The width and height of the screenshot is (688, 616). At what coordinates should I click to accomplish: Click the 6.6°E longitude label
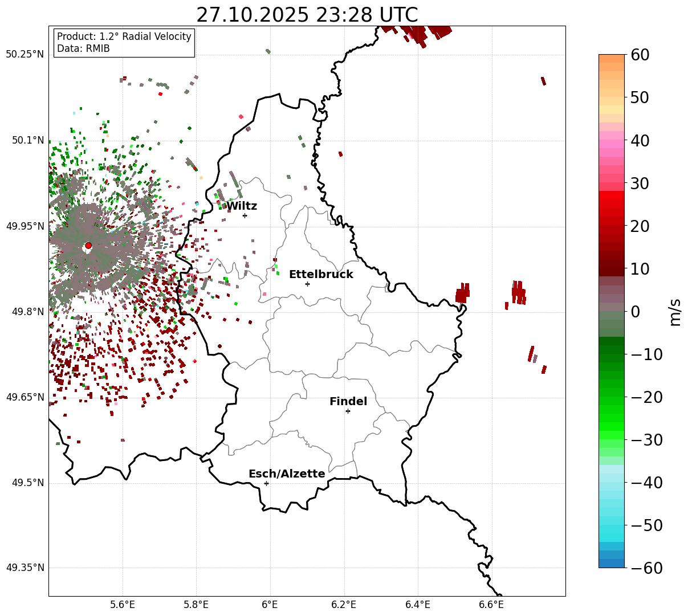[x=491, y=605]
